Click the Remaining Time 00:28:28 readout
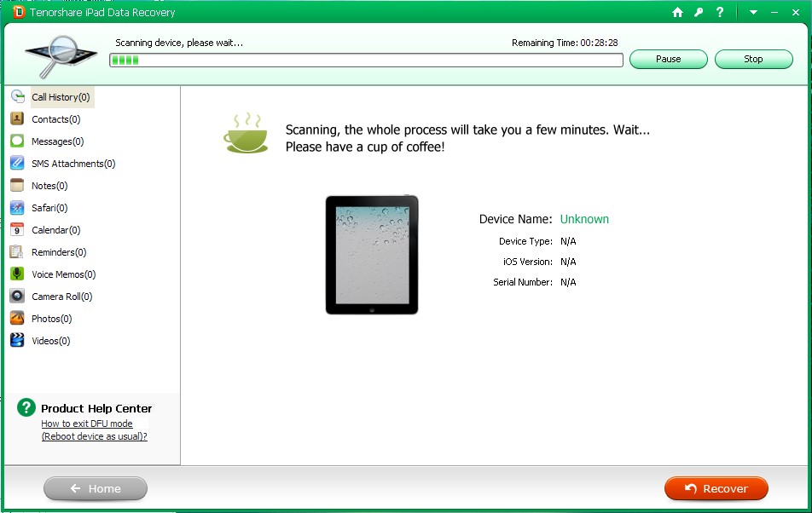The image size is (812, 513). tap(565, 43)
